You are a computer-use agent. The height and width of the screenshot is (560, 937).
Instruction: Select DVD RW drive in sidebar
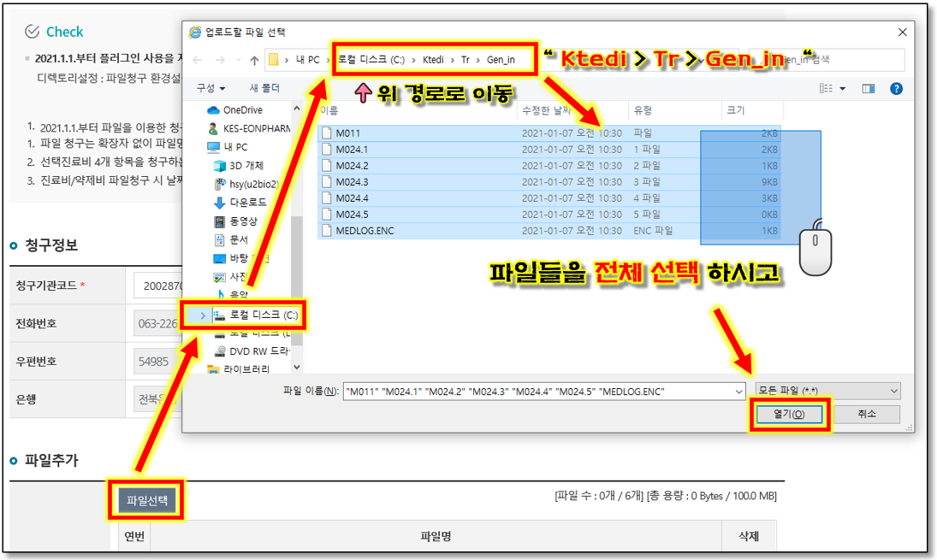coord(258,351)
